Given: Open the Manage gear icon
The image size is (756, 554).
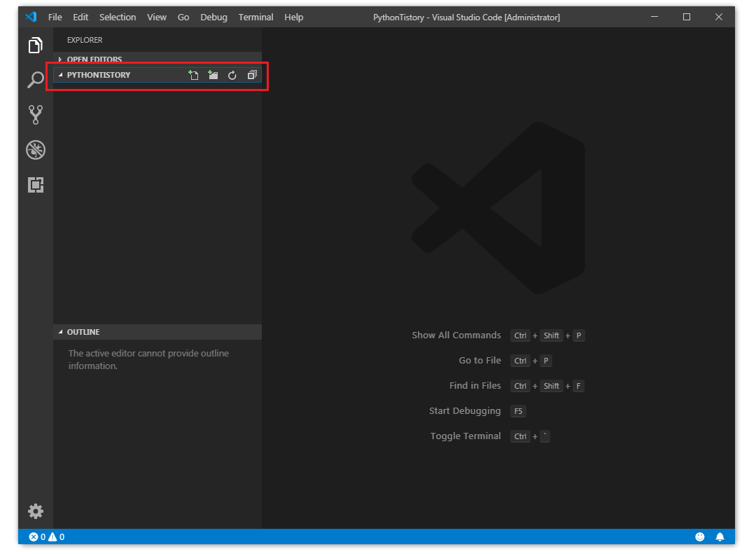Looking at the screenshot, I should pos(36,511).
